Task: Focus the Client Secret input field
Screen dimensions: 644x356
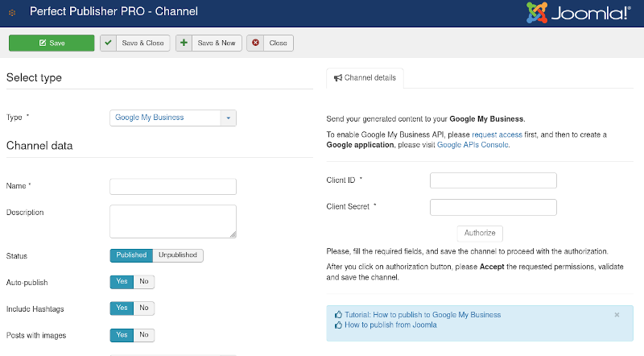Action: click(493, 207)
